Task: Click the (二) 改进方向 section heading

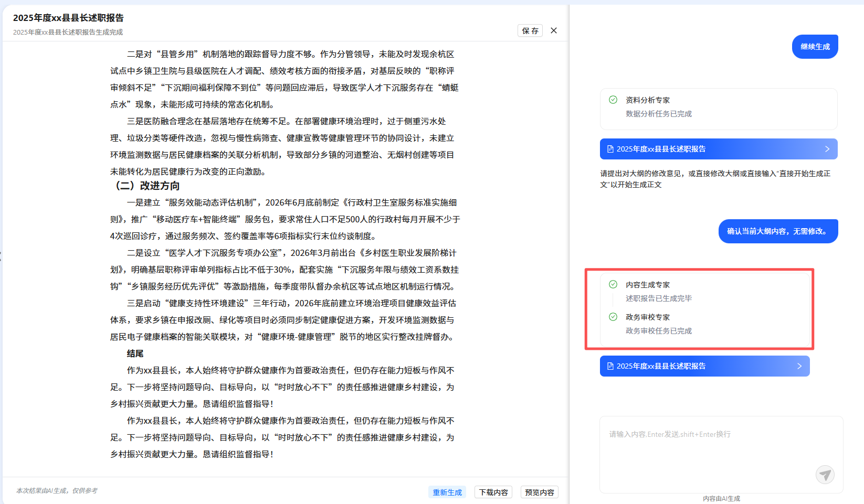Action: click(147, 186)
